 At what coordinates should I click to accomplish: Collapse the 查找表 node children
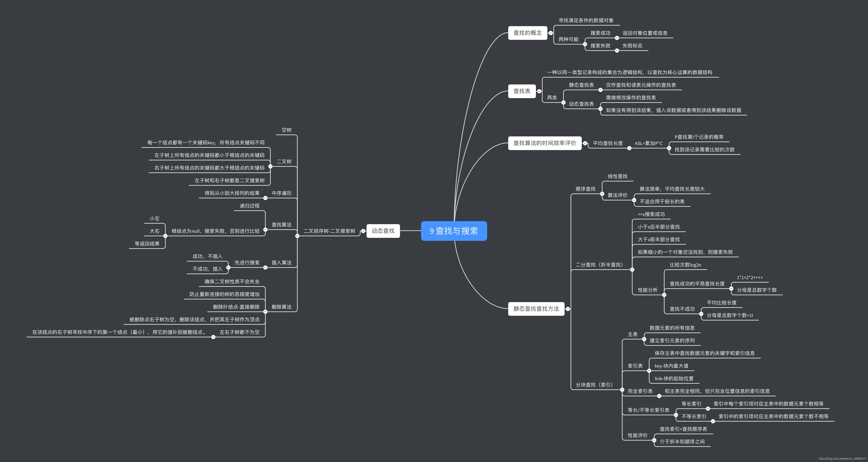pos(539,91)
